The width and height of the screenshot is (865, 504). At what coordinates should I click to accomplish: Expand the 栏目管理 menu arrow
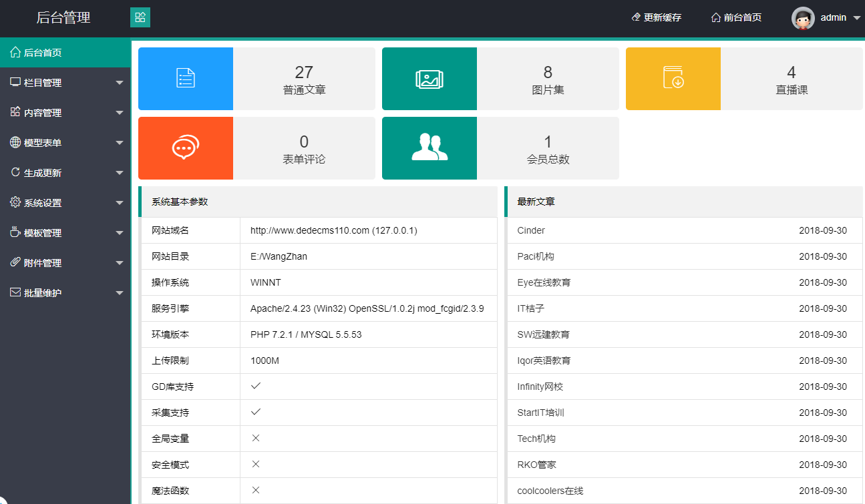pos(120,83)
